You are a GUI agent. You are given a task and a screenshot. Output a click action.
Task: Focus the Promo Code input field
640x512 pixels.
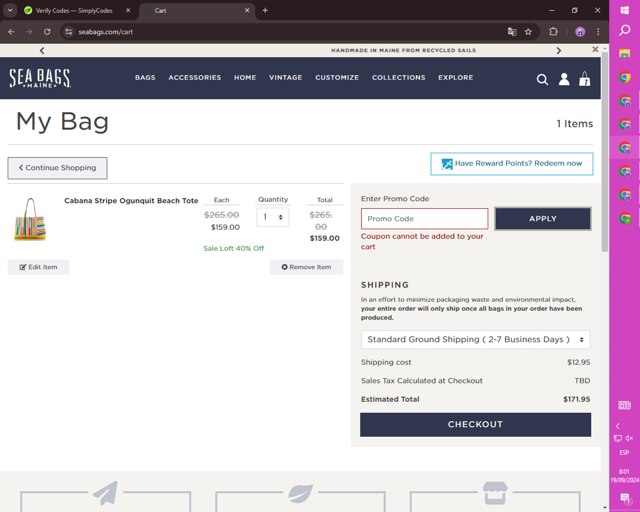point(424,218)
